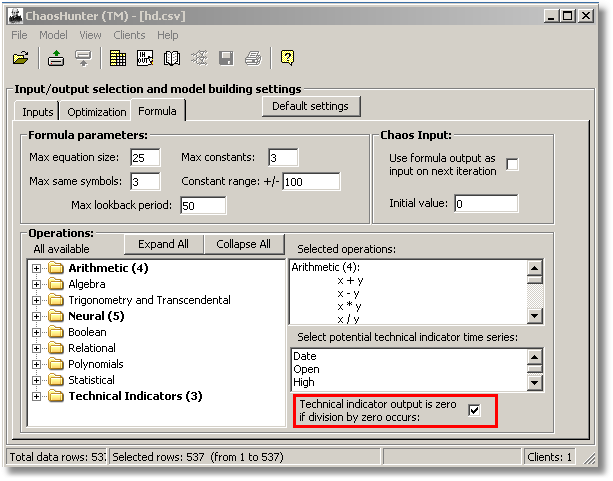Click the Selected rows status bar entry

[245, 457]
